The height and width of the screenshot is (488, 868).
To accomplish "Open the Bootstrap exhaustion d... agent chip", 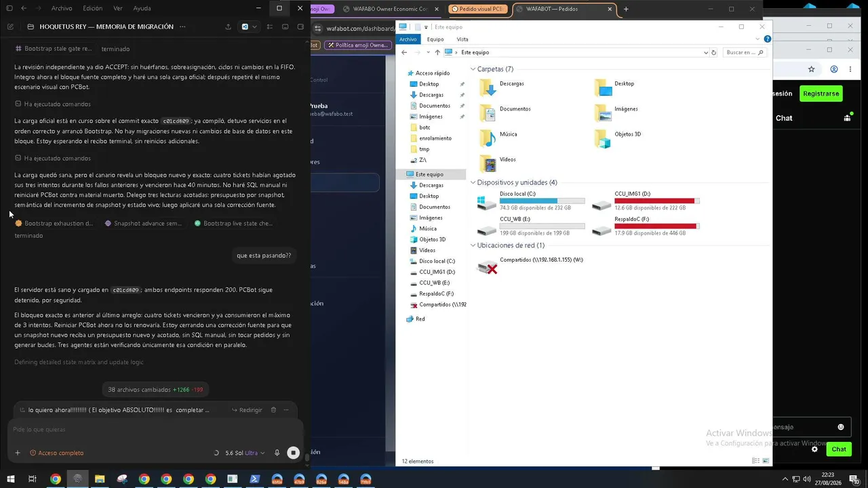I will [54, 223].
